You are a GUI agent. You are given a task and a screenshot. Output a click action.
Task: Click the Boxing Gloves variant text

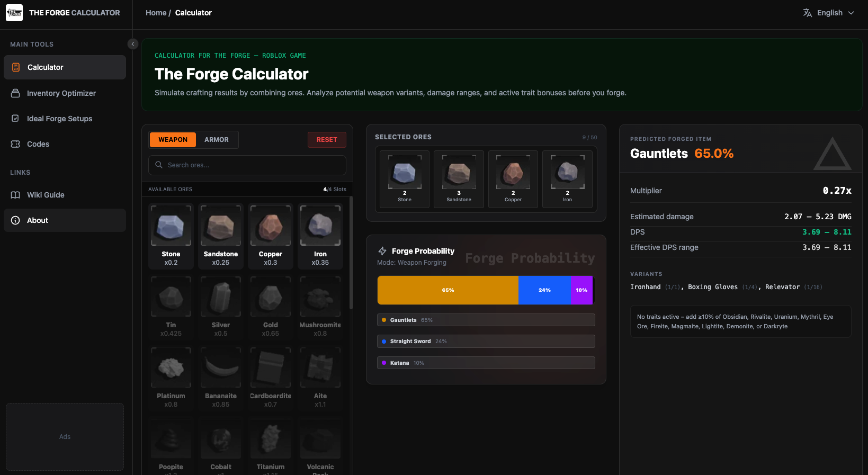point(712,287)
